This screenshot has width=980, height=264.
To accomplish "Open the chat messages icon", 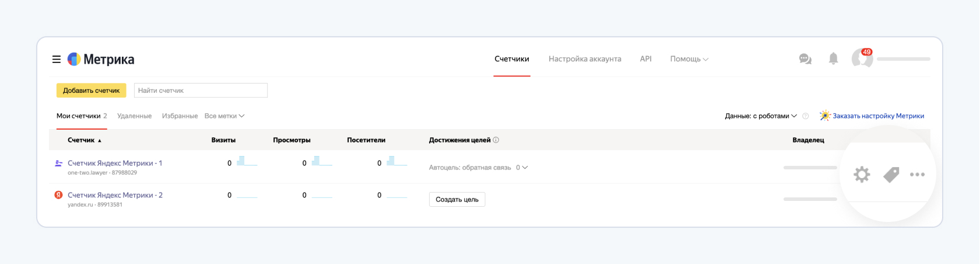I will click(x=805, y=59).
